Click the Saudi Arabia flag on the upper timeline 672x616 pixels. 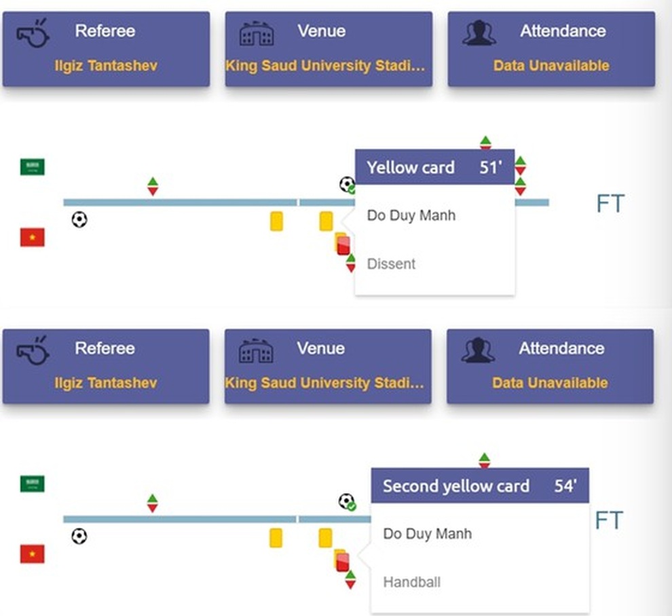32,167
